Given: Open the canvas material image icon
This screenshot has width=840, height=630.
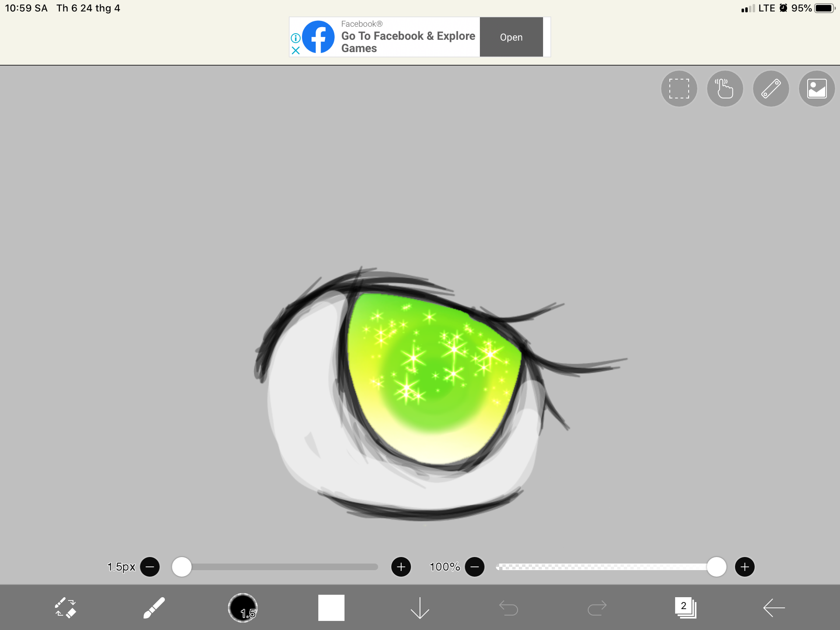Looking at the screenshot, I should coord(817,89).
